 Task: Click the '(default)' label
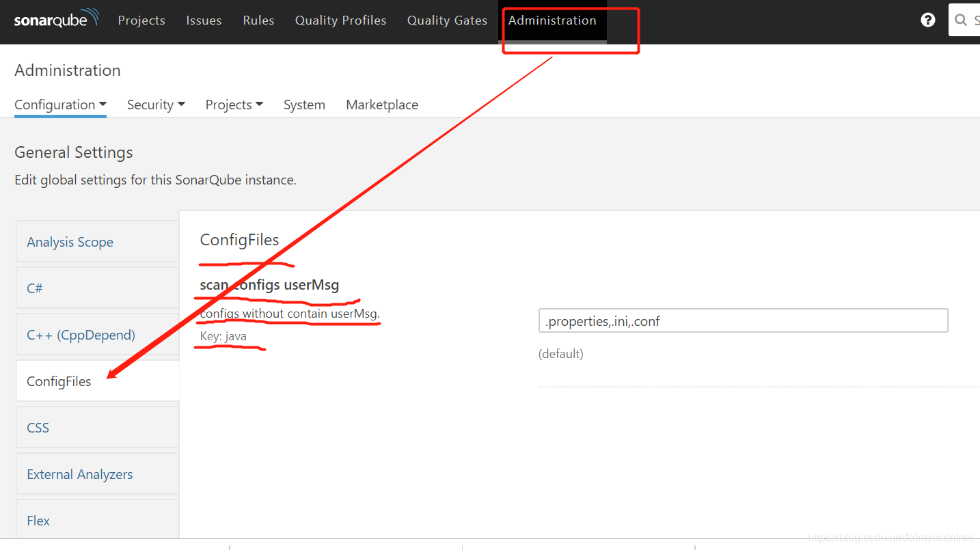click(x=560, y=354)
